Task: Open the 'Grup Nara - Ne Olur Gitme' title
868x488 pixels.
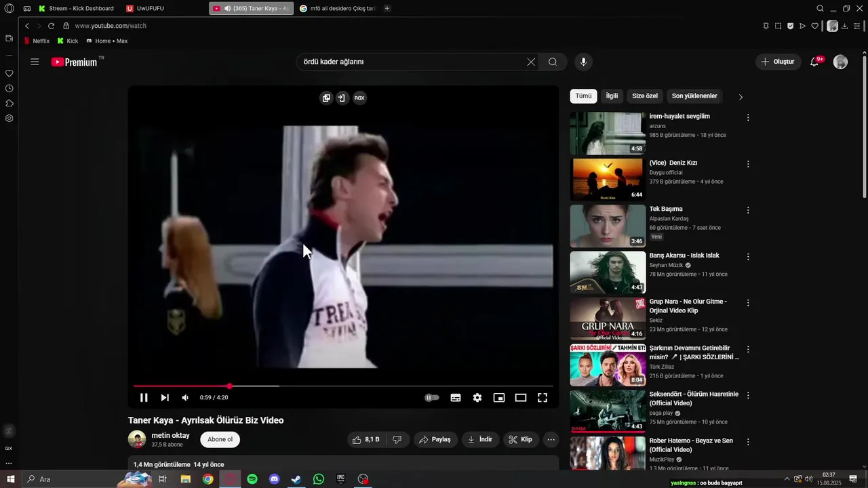Action: 688,306
